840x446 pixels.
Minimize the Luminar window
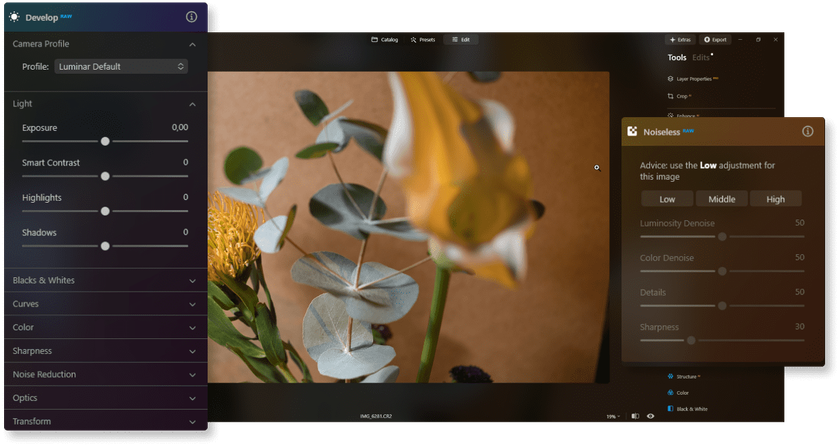pyautogui.click(x=740, y=40)
